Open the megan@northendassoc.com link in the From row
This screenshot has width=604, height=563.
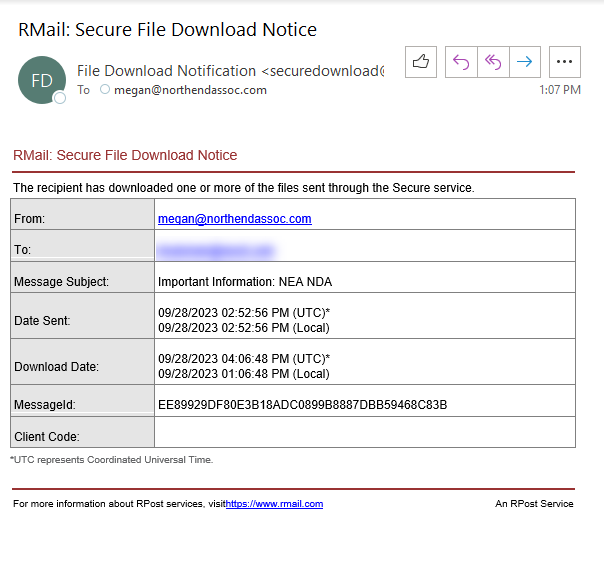point(235,218)
